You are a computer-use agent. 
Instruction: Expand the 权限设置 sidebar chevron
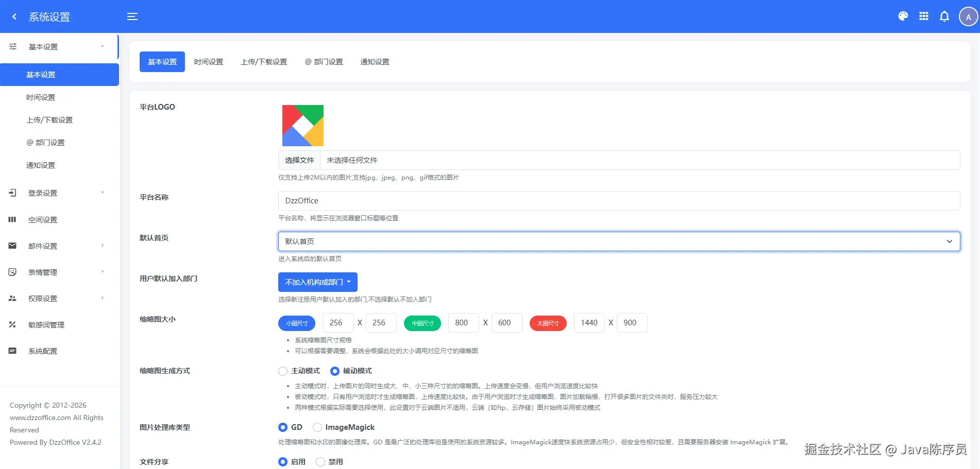tap(103, 298)
